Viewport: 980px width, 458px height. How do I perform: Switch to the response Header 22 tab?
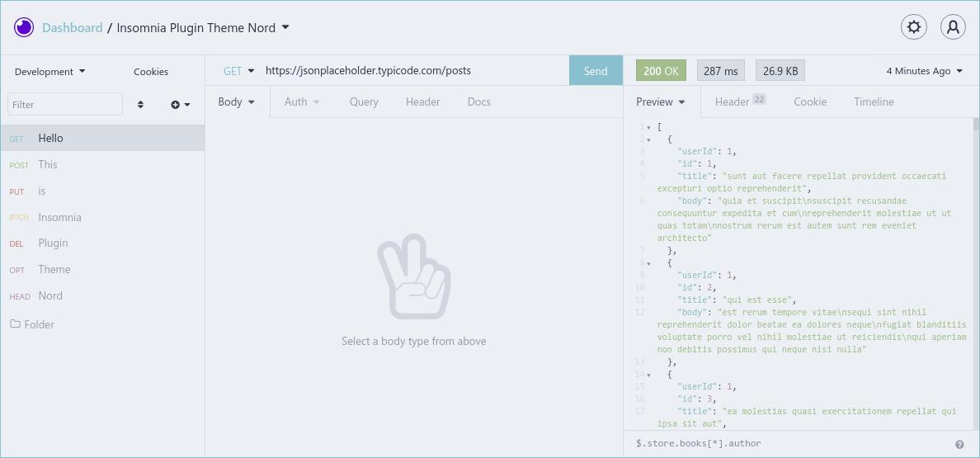point(740,102)
